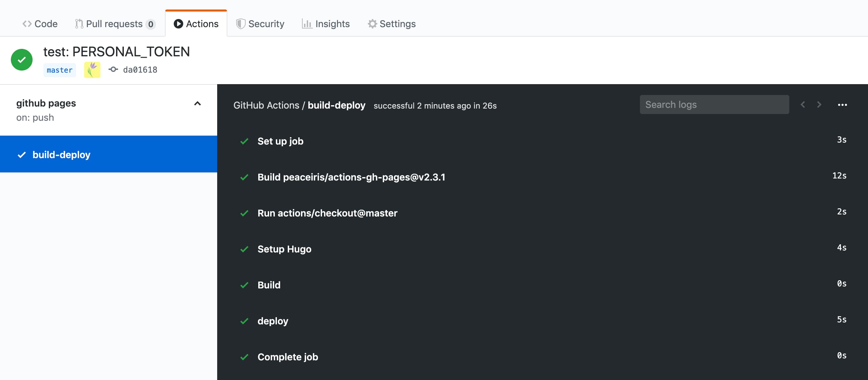The image size is (868, 380).
Task: Expand the Set up job step
Action: [280, 141]
